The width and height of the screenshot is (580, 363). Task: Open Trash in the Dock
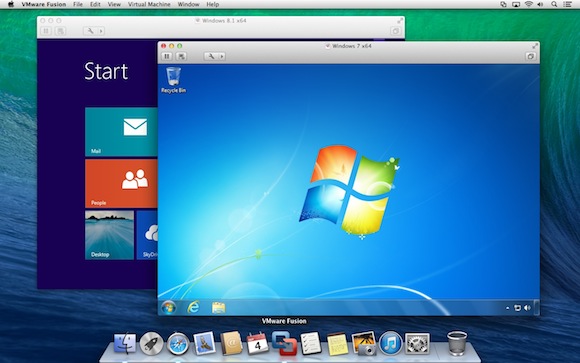457,343
